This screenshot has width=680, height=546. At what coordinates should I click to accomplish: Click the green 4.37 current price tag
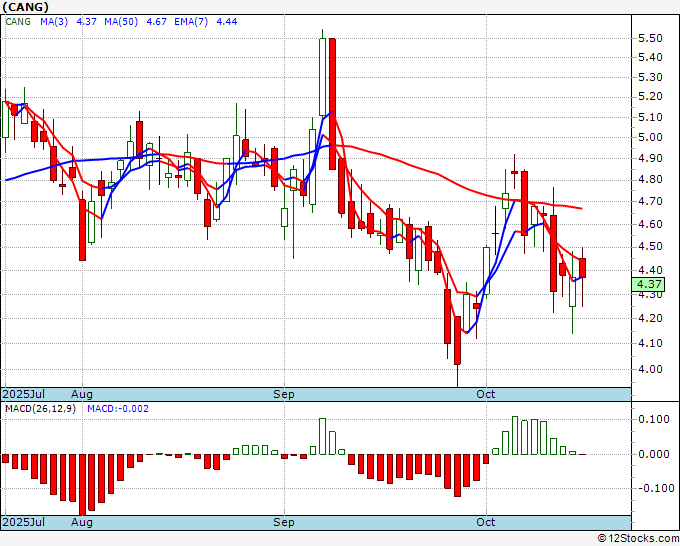[648, 284]
